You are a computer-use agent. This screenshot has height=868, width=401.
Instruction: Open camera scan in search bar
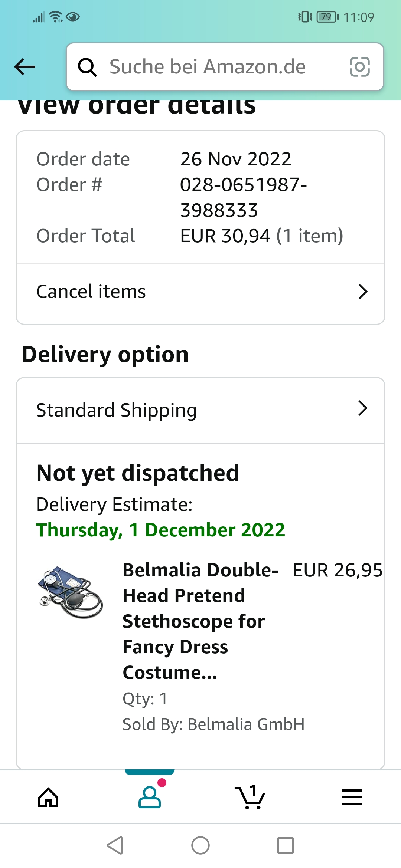pyautogui.click(x=359, y=67)
